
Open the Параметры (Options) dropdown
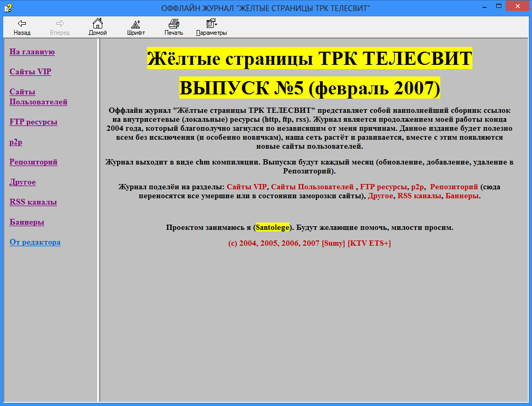pos(211,27)
